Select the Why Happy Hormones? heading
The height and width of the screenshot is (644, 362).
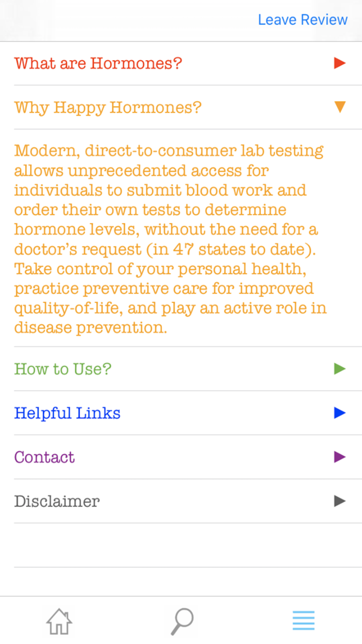pos(108,108)
